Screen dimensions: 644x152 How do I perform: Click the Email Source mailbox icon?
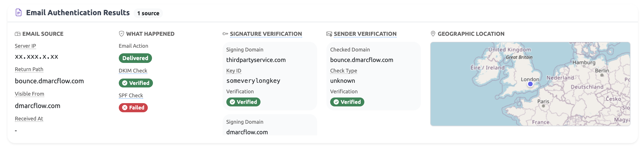point(18,34)
